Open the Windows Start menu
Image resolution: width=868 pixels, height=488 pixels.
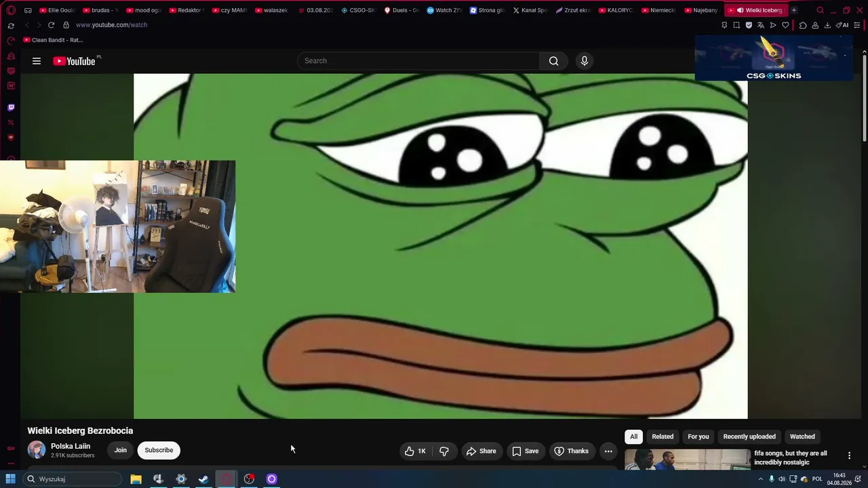pyautogui.click(x=10, y=479)
